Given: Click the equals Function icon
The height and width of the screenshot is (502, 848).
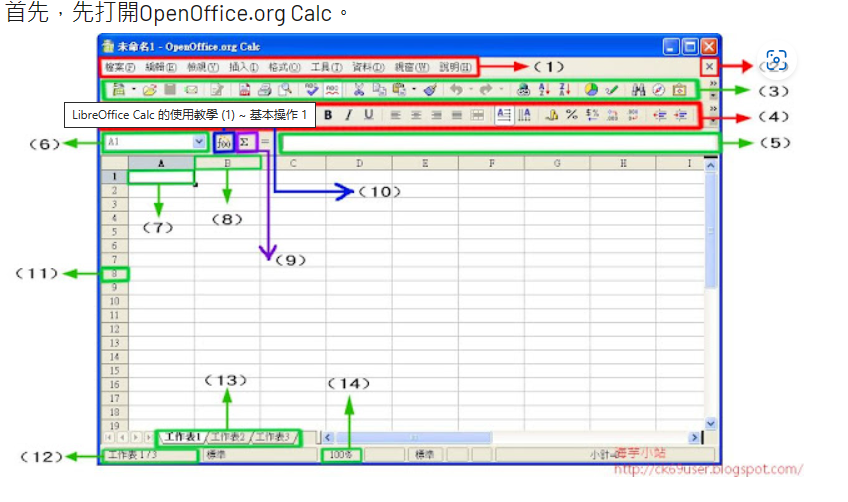Looking at the screenshot, I should click(x=265, y=142).
